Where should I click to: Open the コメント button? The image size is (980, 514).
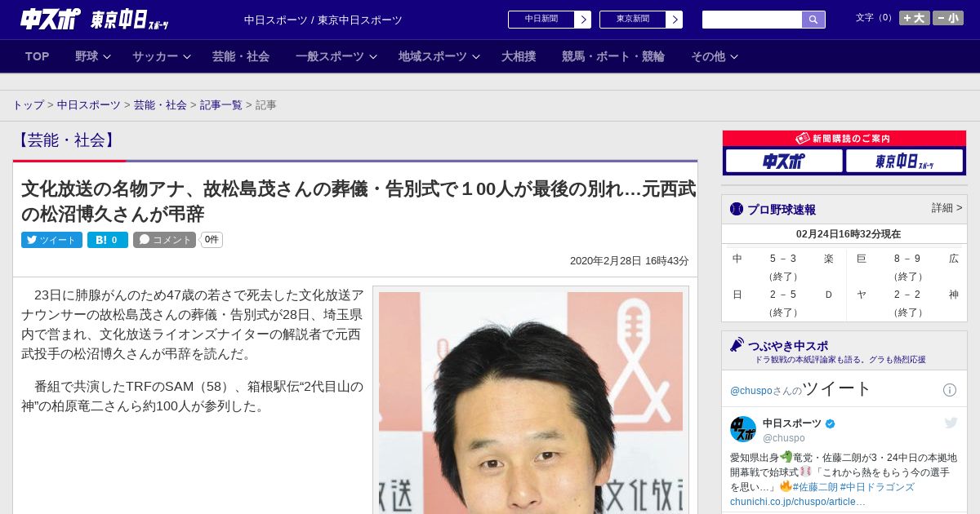click(164, 240)
